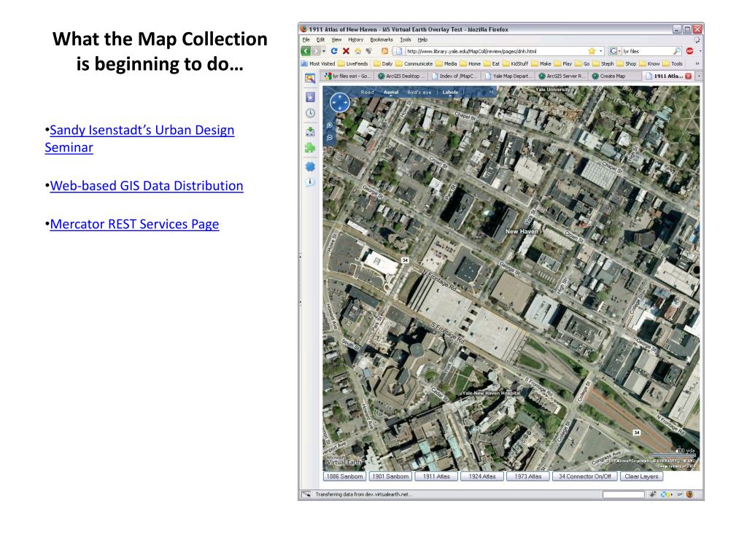Viewport: 747px width, 560px height.
Task: Click the status bar colorful swirl icon
Action: pos(665,494)
